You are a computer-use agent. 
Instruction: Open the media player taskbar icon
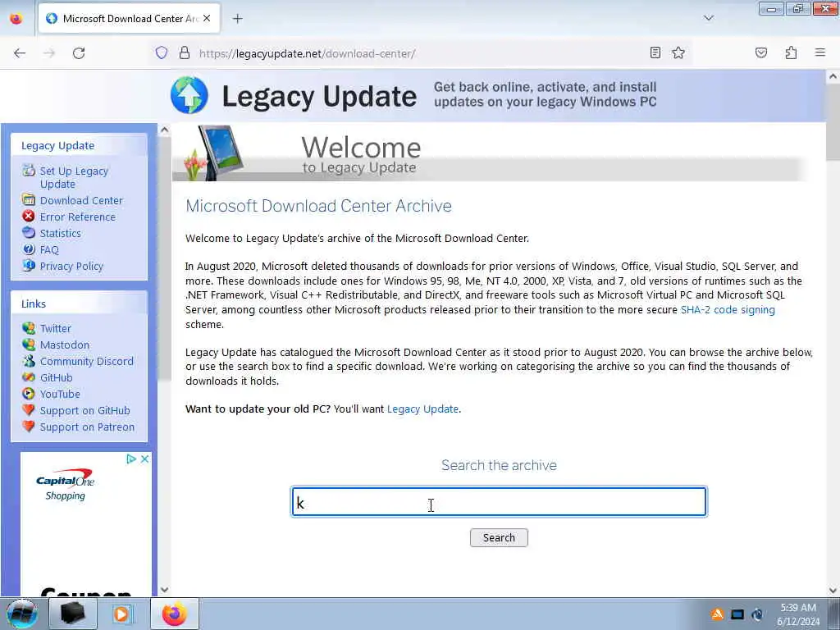coord(121,614)
